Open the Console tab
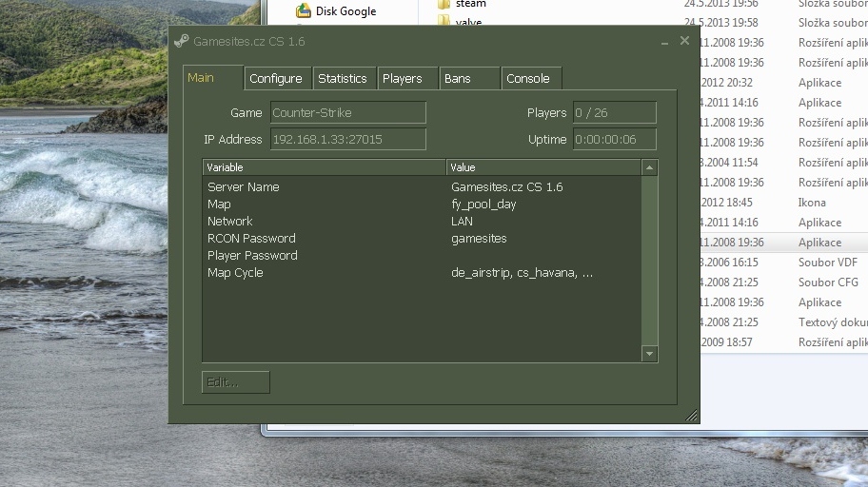 click(x=528, y=78)
